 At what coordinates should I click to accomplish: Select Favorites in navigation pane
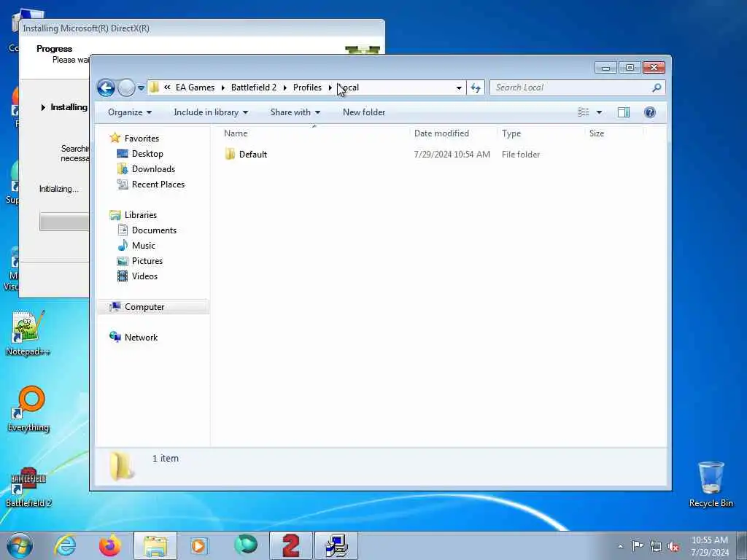pyautogui.click(x=142, y=138)
